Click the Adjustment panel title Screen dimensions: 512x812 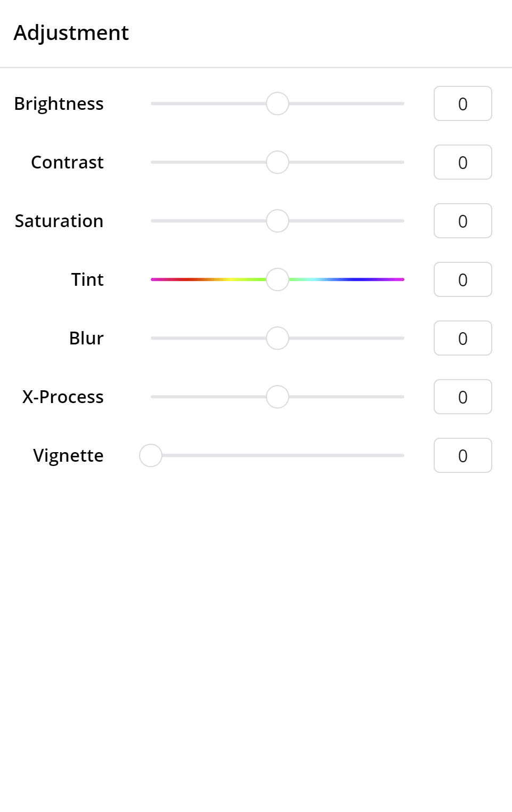click(x=71, y=33)
